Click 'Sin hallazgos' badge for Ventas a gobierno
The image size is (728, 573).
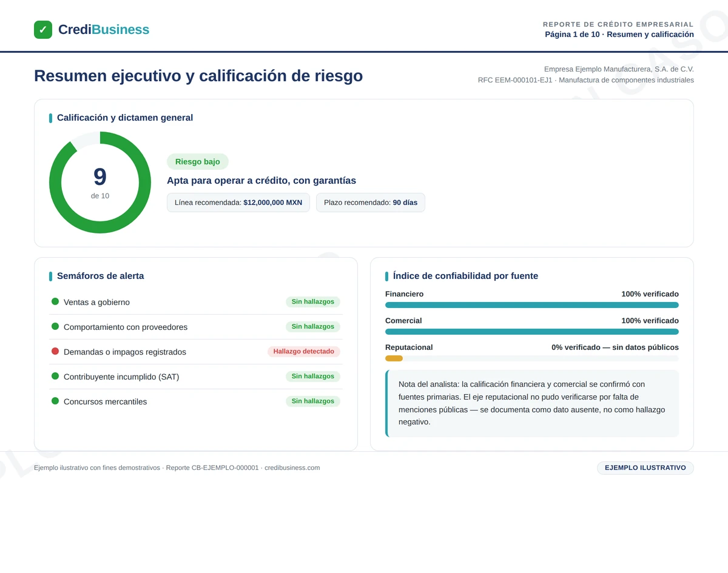coord(313,302)
